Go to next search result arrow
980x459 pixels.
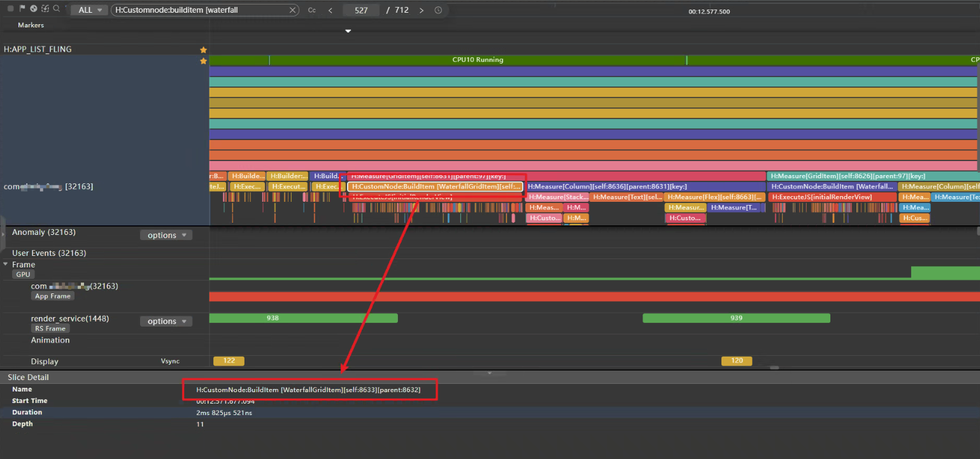pos(422,10)
